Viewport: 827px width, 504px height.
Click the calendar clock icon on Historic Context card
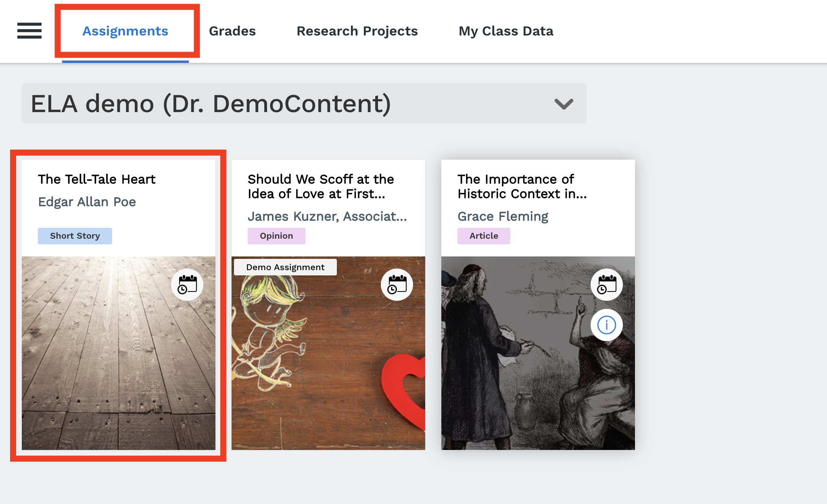click(x=607, y=285)
